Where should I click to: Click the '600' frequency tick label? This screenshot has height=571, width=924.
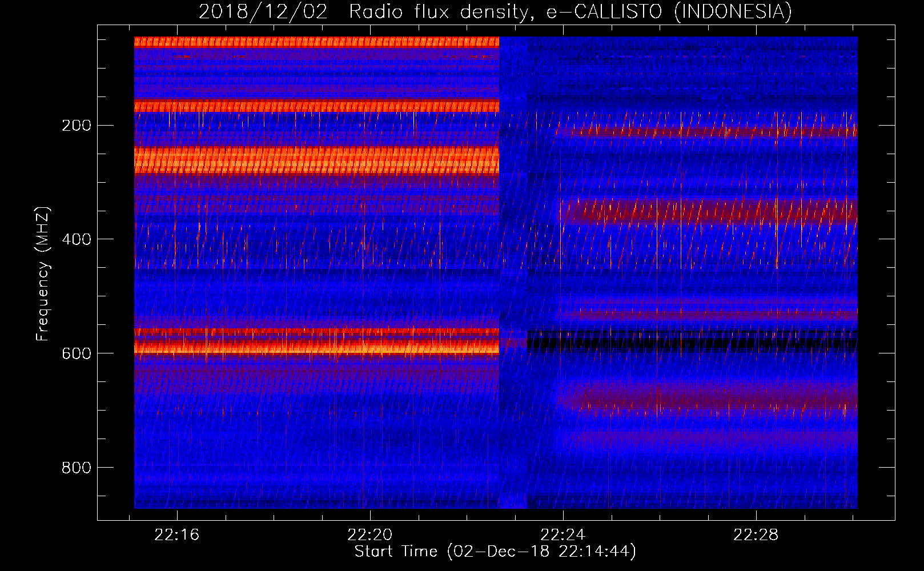pos(77,353)
